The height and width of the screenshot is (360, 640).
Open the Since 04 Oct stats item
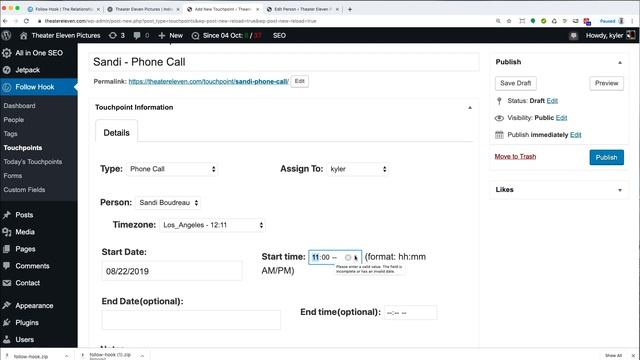point(227,36)
